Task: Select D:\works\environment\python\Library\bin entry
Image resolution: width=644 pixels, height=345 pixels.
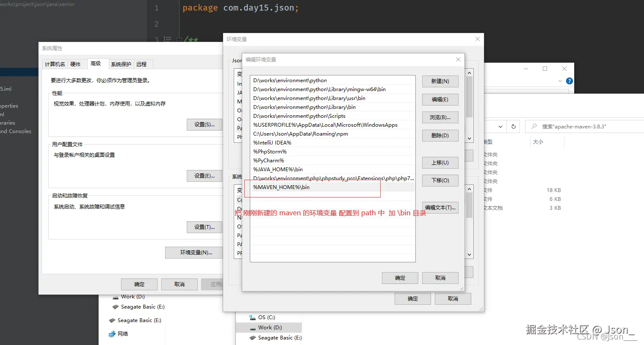Action: (332, 107)
